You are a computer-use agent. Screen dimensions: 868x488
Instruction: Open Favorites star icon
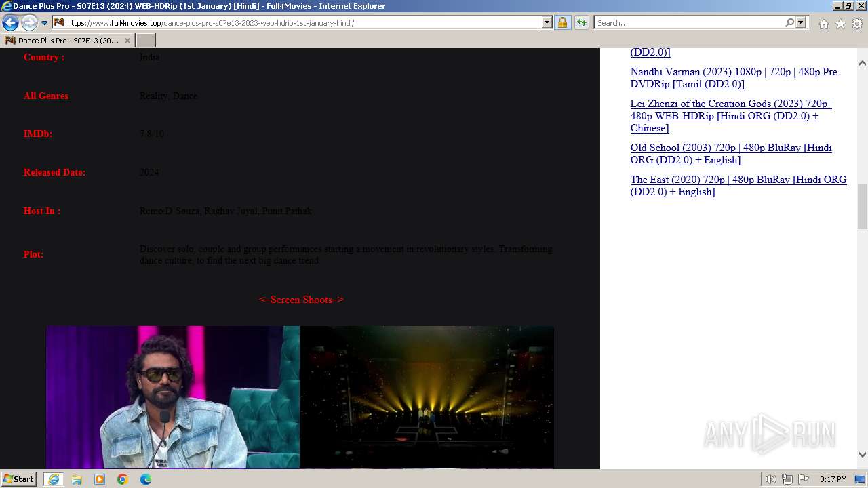coord(840,24)
